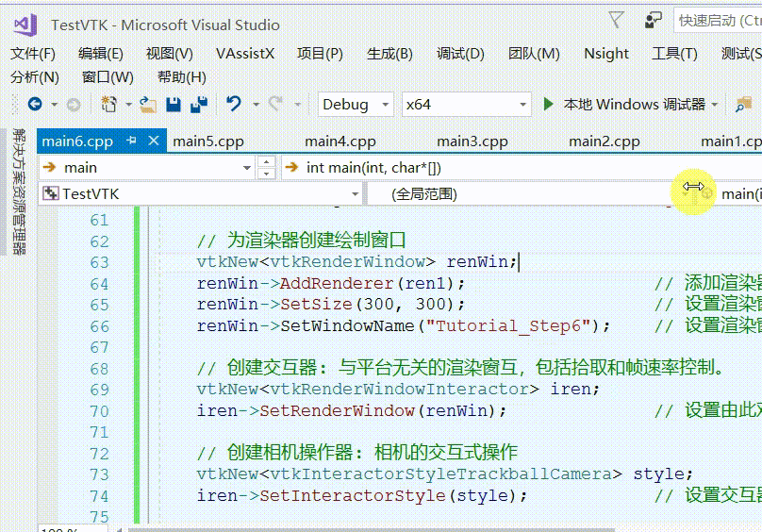Click the up arrow stepper next to main
The image size is (762, 532).
pyautogui.click(x=266, y=162)
